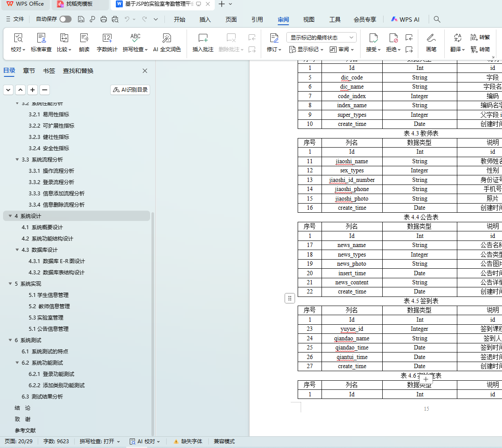Click the 校对 proofreading icon
The width and height of the screenshot is (502, 448).
point(18,39)
